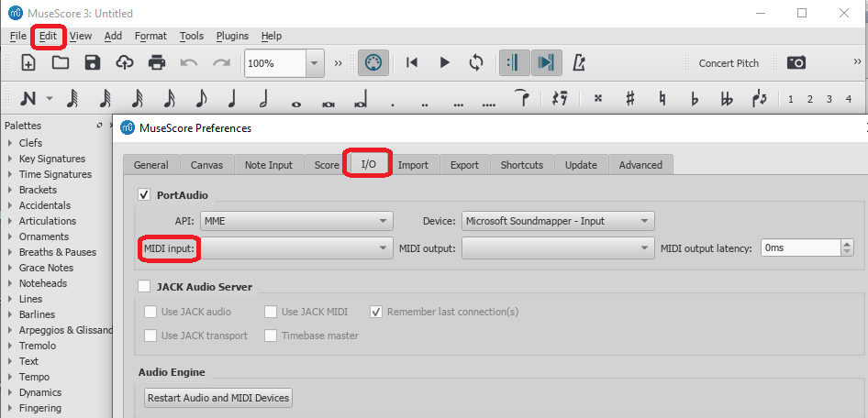This screenshot has height=418, width=868.
Task: Switch to the Advanced tab
Action: 640,165
